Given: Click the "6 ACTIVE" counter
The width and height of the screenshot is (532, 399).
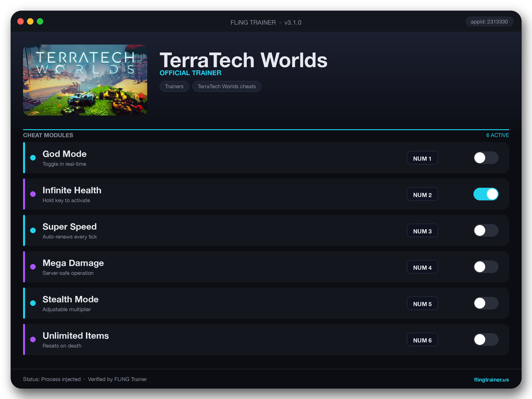Looking at the screenshot, I should click(x=498, y=135).
